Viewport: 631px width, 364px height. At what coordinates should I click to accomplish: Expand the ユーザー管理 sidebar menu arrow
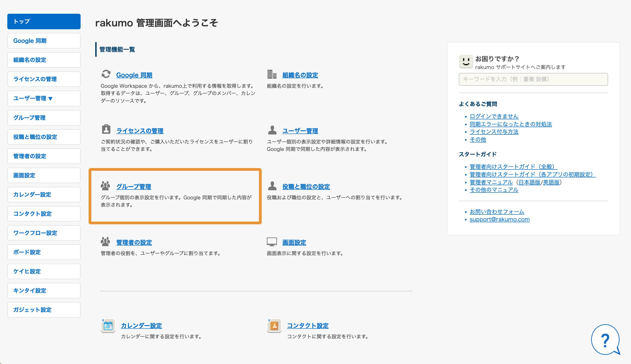click(x=50, y=99)
